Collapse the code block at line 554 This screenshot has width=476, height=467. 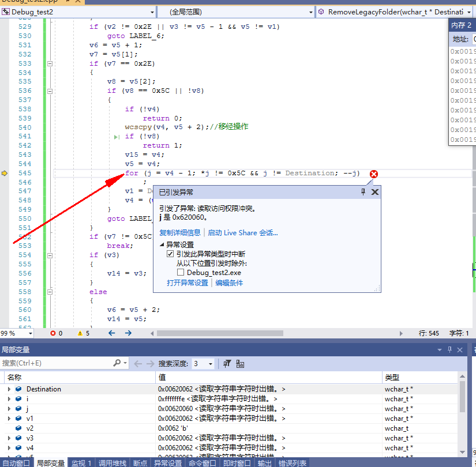click(50, 255)
